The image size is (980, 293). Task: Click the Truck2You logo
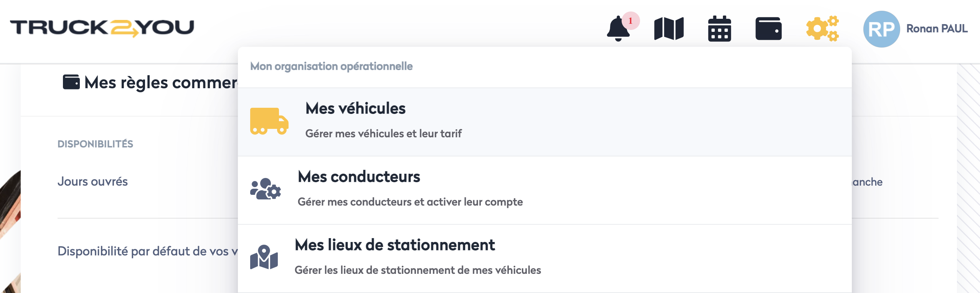click(x=102, y=28)
